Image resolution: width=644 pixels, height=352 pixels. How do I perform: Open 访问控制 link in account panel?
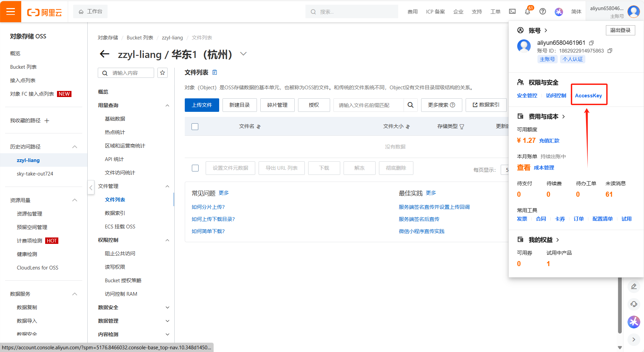[x=556, y=96]
